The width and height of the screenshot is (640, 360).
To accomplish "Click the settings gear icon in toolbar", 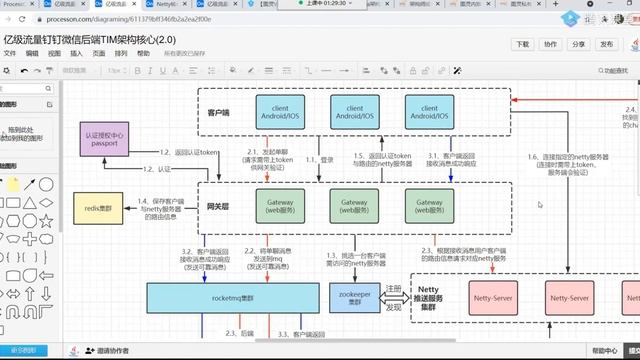I will 7,71.
